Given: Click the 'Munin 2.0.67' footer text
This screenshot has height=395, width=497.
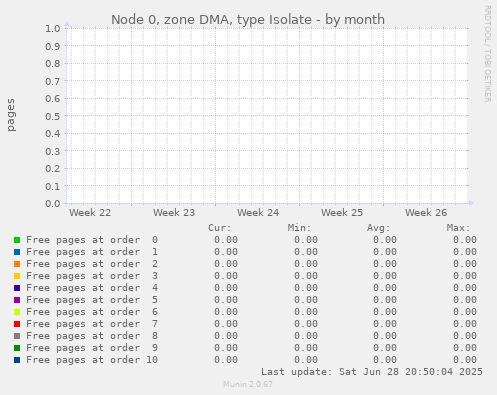Looking at the screenshot, I should click(248, 384).
